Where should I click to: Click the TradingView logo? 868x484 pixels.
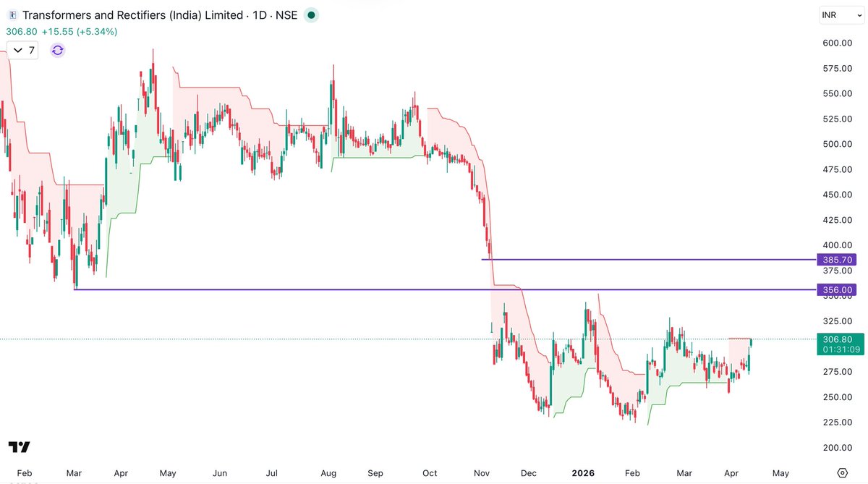[x=20, y=447]
